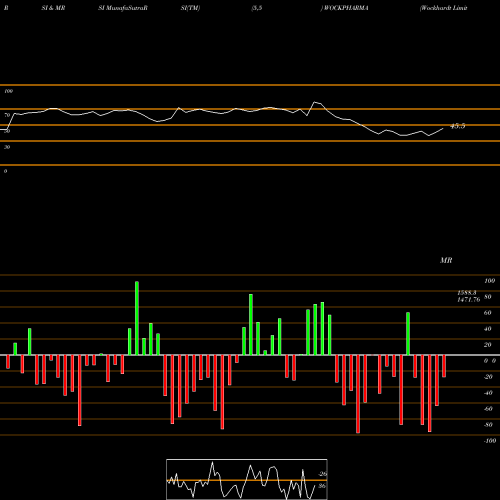
Task: Click the -20 label on the MR right axis
Action: click(x=488, y=377)
